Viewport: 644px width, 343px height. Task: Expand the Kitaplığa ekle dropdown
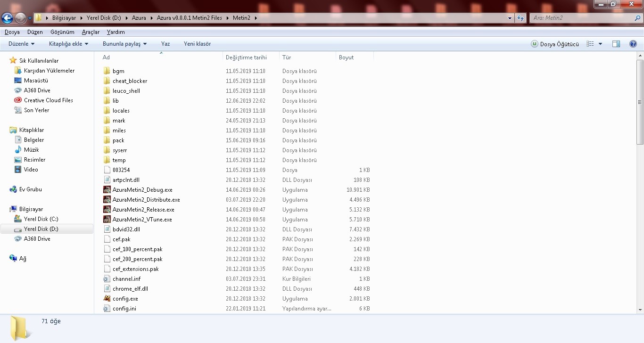pos(68,44)
